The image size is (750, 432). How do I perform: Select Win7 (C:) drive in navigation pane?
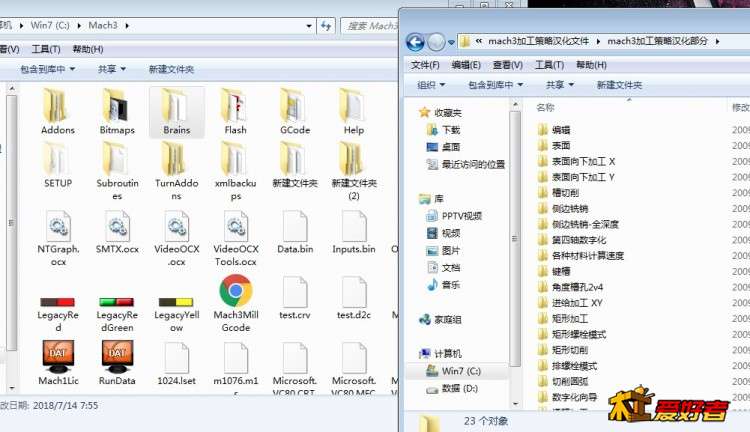click(x=454, y=371)
